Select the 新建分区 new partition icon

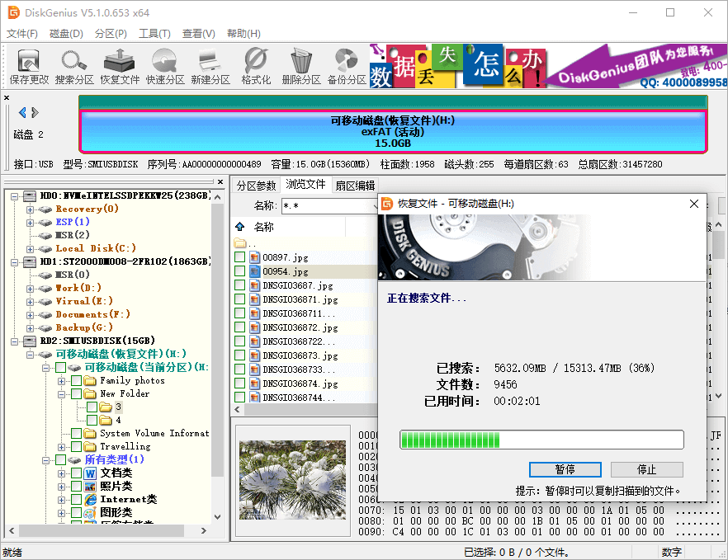point(210,67)
